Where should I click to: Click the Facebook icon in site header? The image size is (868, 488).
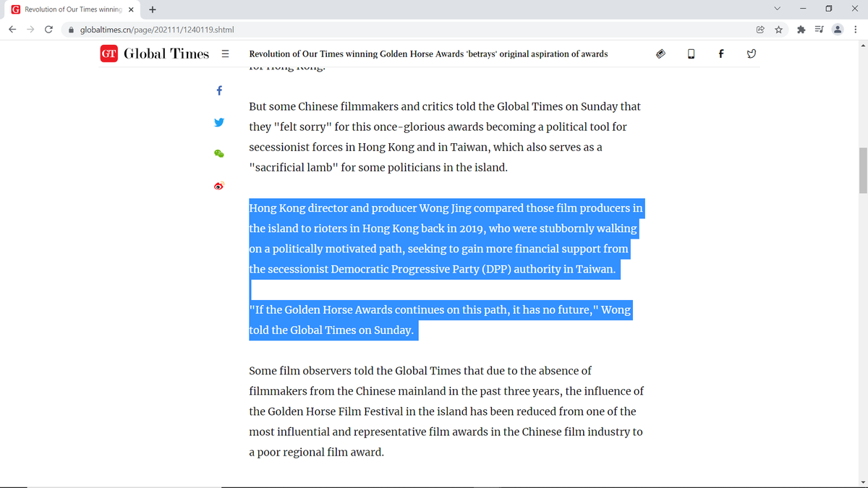(721, 53)
